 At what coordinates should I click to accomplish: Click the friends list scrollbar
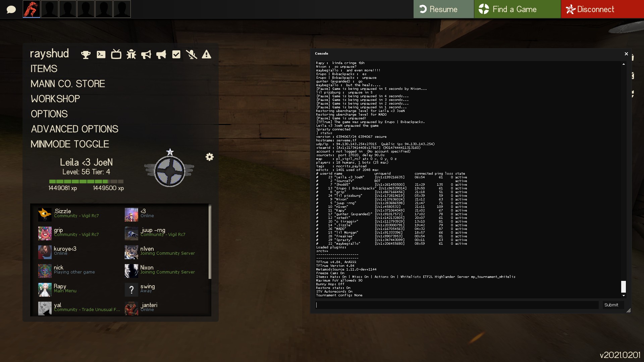click(x=210, y=242)
